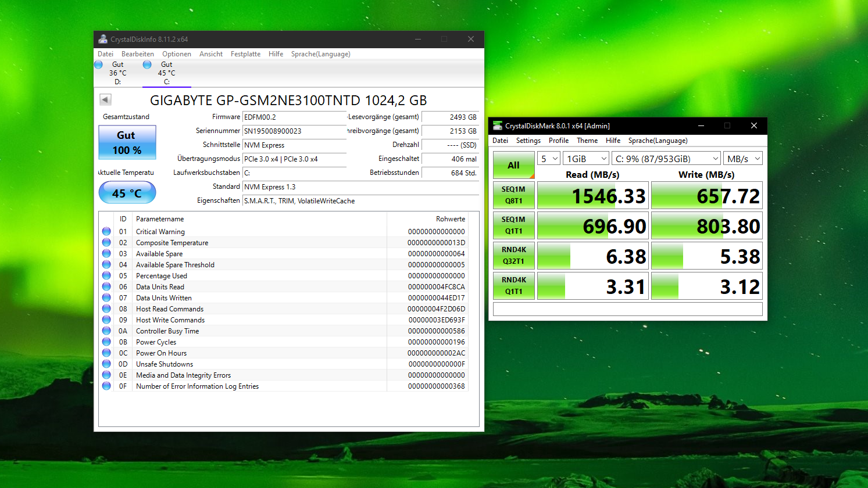Click the previous disk arrow button
This screenshot has height=488, width=868.
[x=105, y=99]
